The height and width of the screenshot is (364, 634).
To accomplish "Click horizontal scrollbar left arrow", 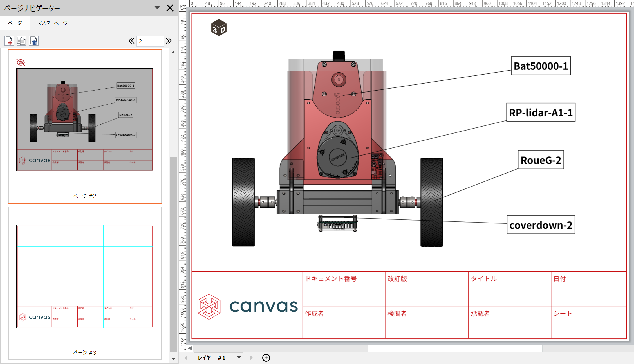I will click(190, 348).
